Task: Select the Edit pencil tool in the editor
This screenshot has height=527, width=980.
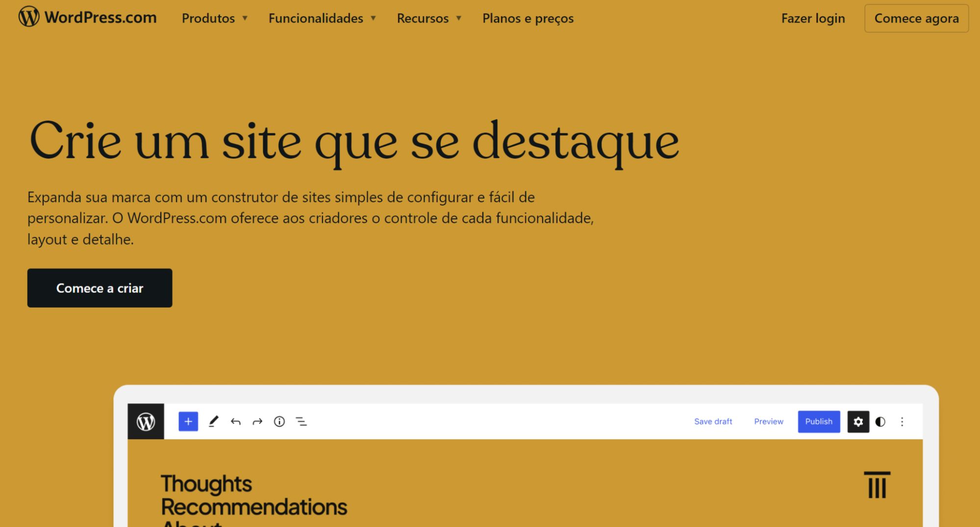Action: click(x=213, y=422)
